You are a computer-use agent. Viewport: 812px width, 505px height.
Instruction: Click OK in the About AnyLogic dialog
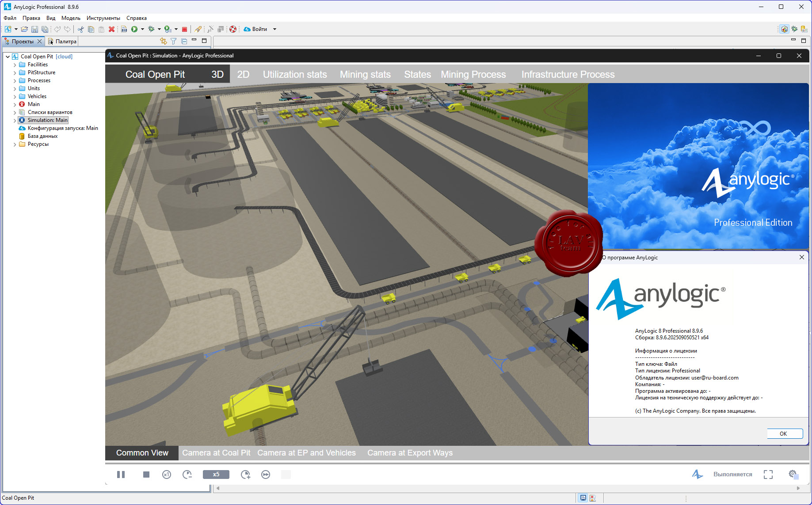pyautogui.click(x=783, y=433)
